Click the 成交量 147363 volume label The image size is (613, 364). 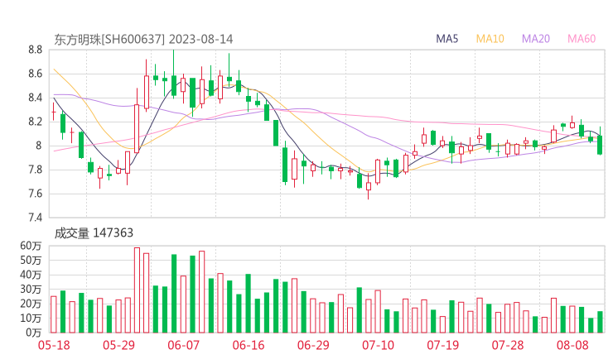click(94, 233)
